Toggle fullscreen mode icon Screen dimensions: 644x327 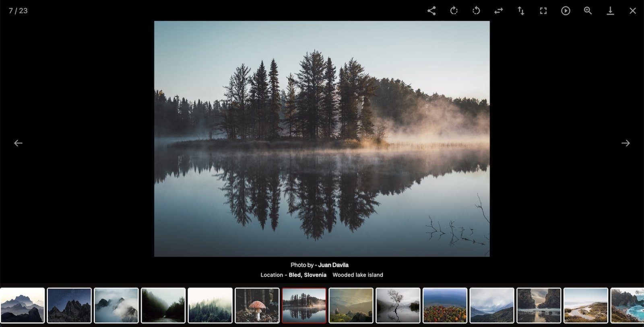(543, 11)
